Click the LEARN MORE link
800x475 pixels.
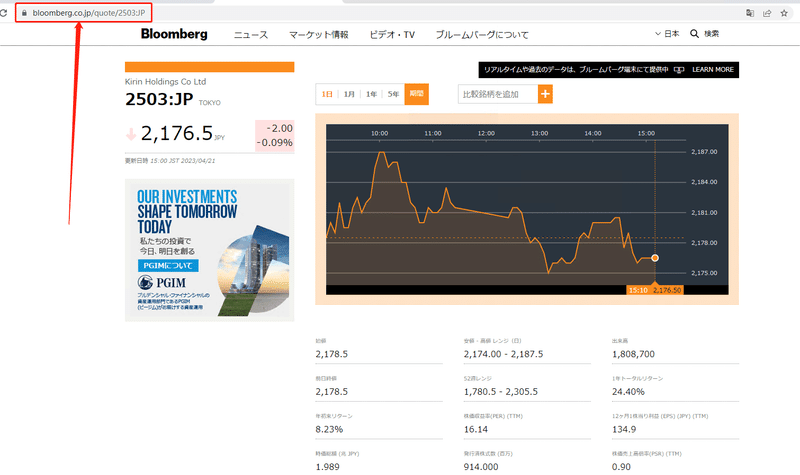(x=713, y=69)
